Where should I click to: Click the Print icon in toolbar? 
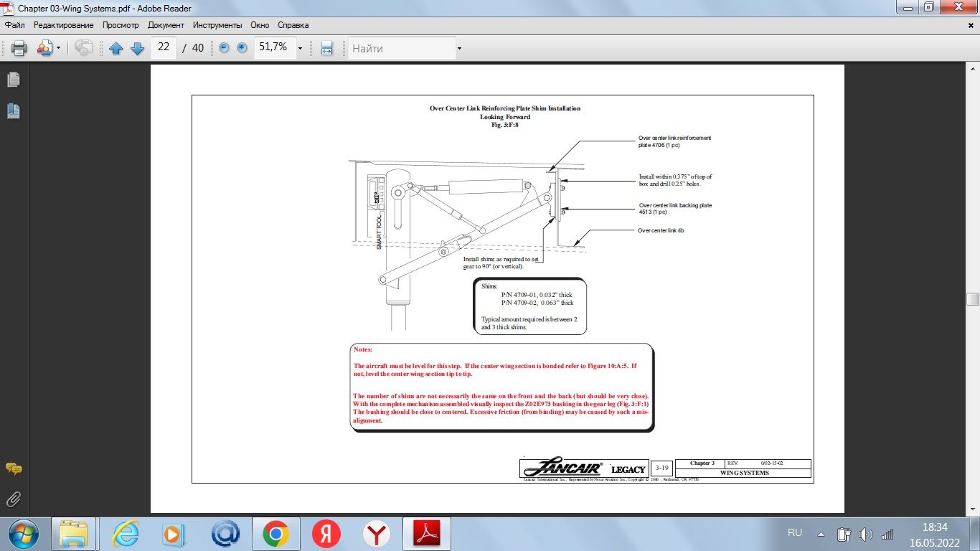point(19,48)
